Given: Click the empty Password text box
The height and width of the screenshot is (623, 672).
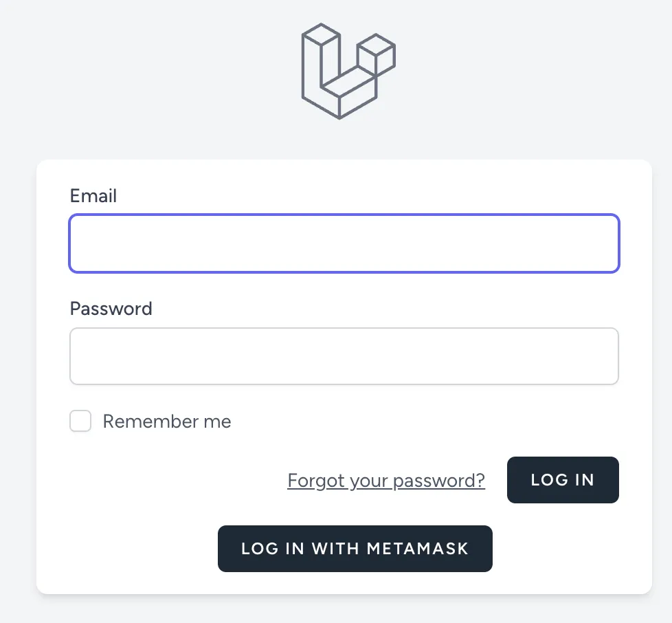Looking at the screenshot, I should (x=344, y=356).
